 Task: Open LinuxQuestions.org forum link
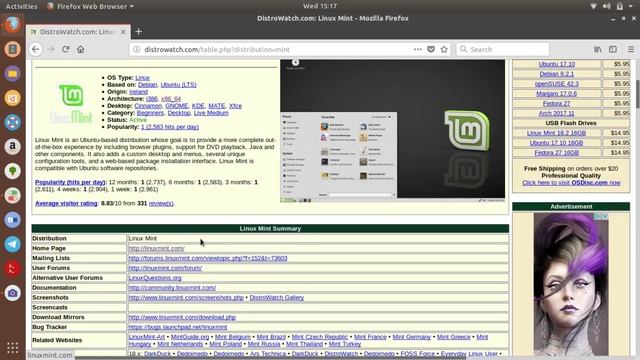(x=155, y=278)
